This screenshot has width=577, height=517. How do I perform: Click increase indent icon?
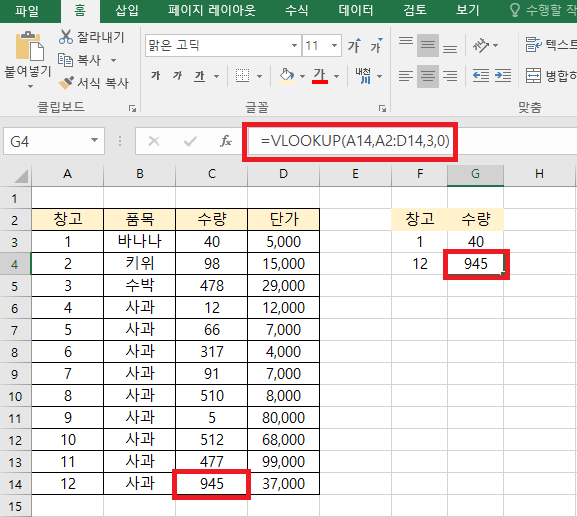click(x=503, y=76)
